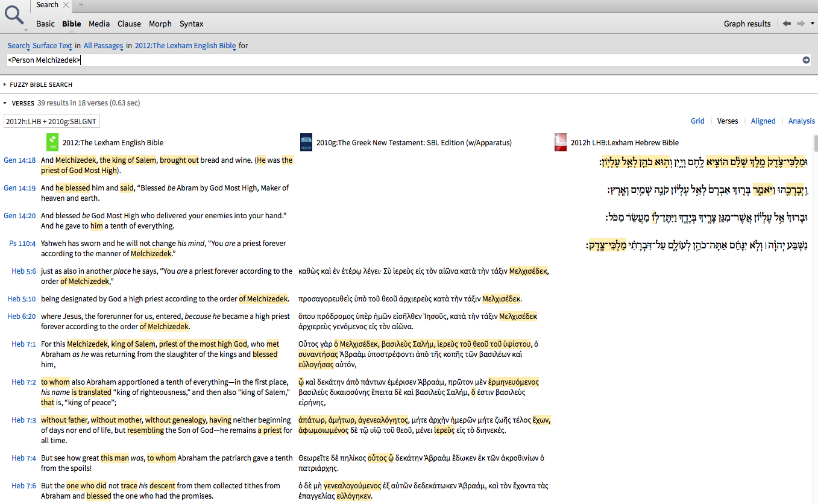The image size is (818, 504).
Task: Click the SBL Greek New Testament icon
Action: coord(306,143)
